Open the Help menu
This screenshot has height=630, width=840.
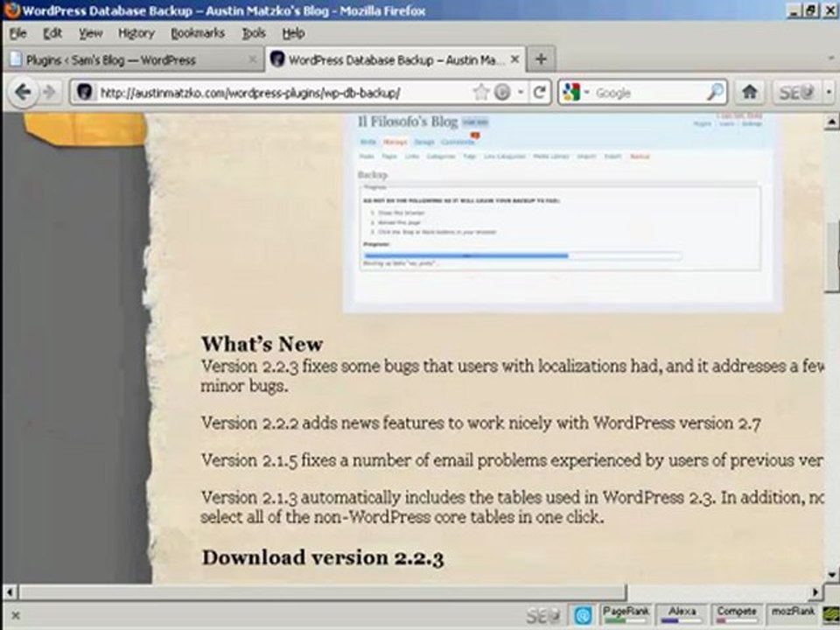pyautogui.click(x=293, y=33)
